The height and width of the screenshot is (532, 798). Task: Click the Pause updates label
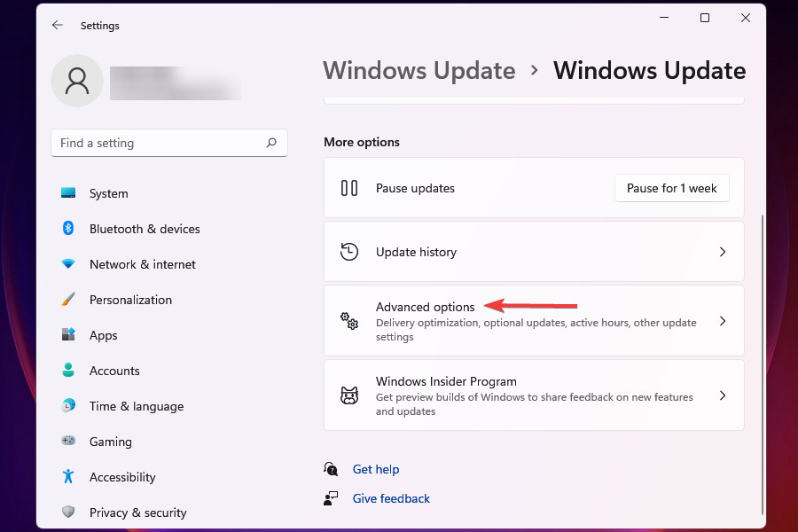415,188
